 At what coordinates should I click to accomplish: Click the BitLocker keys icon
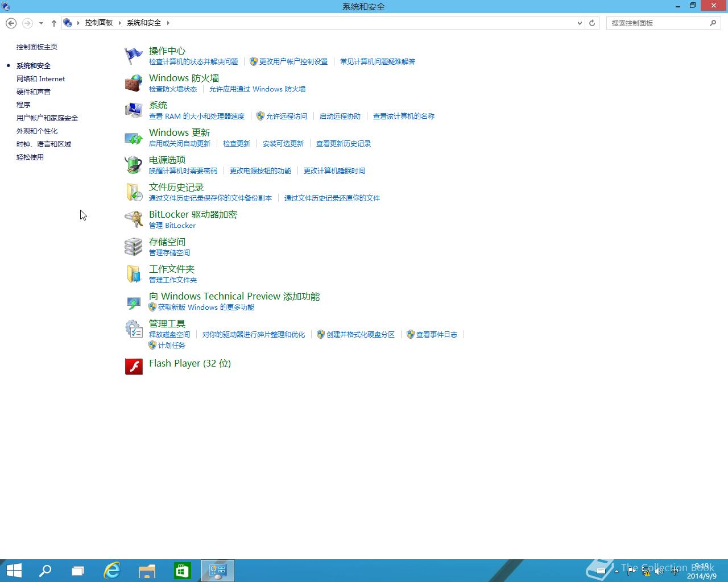coord(134,219)
